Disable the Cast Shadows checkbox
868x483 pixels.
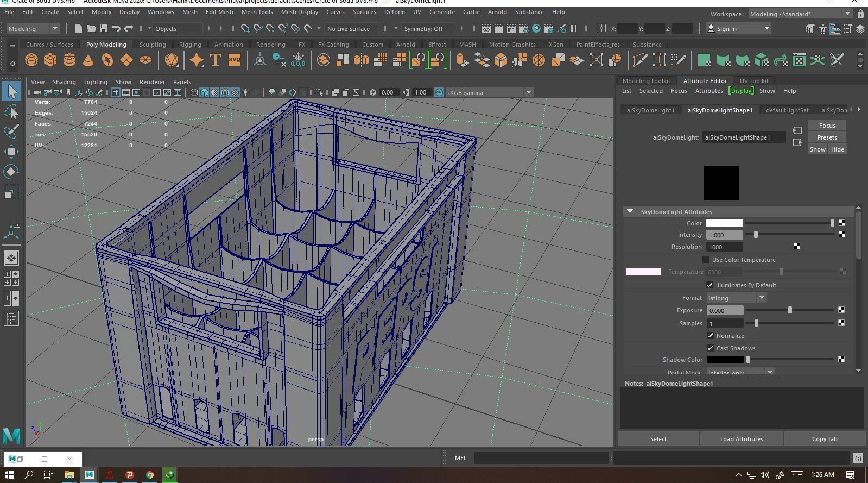coord(710,348)
